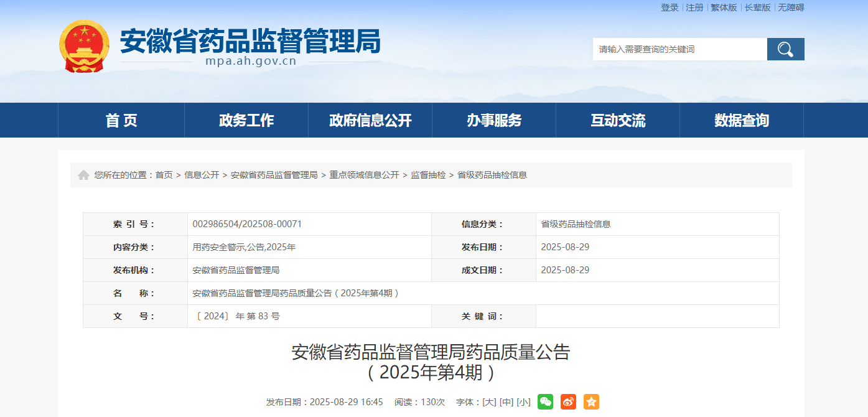Click the 发布日期 value 2025-08-29
The height and width of the screenshot is (417, 868).
(565, 247)
